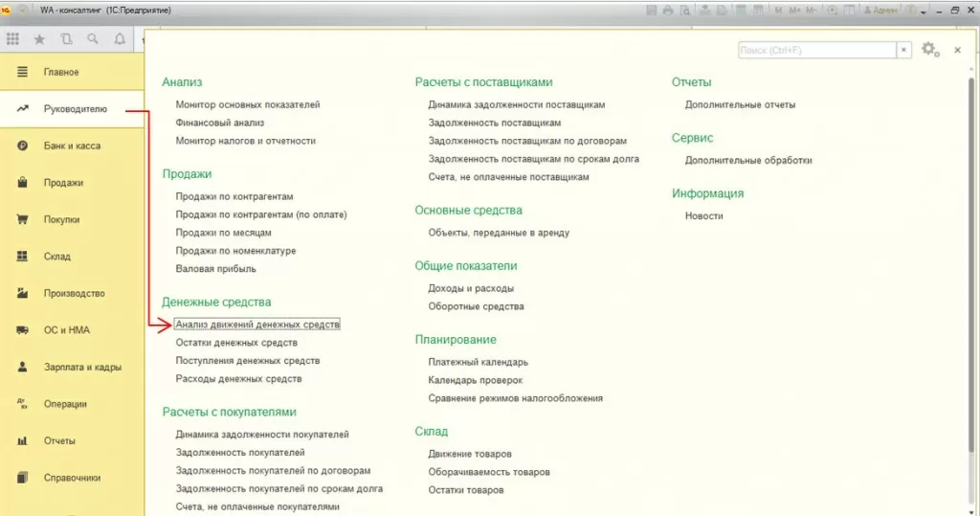Click the Покупки shopping cart icon
980x516 pixels.
pos(23,219)
